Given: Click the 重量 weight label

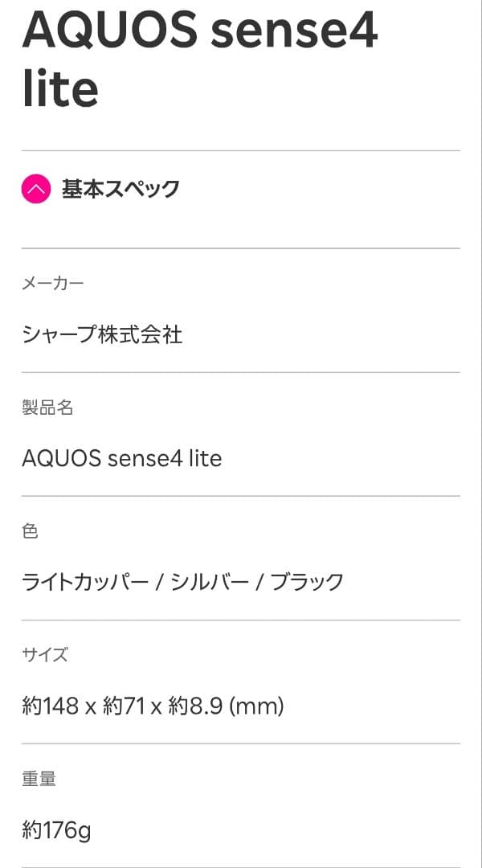Looking at the screenshot, I should (40, 777).
